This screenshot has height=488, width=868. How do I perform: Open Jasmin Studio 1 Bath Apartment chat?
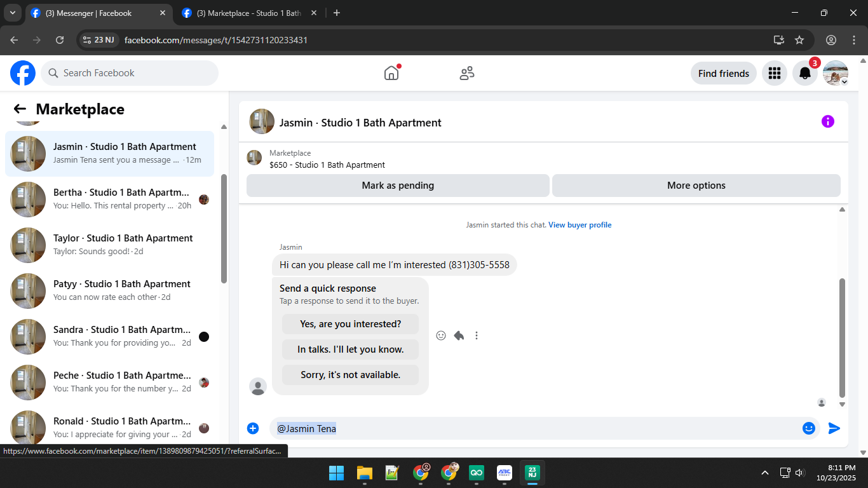(x=109, y=154)
